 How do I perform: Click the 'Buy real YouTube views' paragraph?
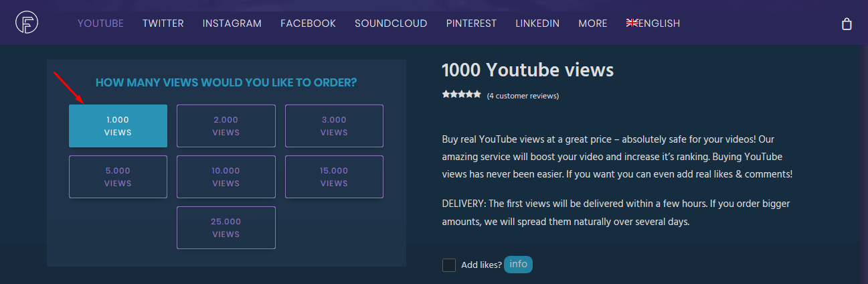pyautogui.click(x=617, y=156)
